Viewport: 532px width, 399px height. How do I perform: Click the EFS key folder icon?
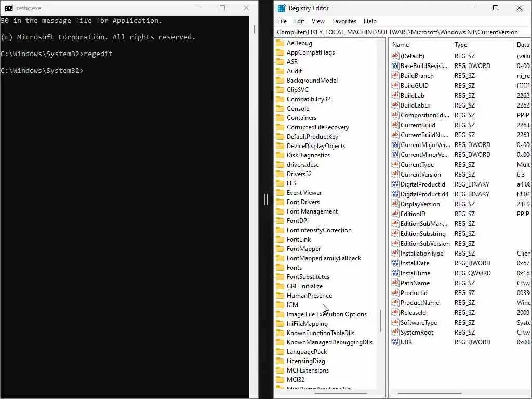280,183
